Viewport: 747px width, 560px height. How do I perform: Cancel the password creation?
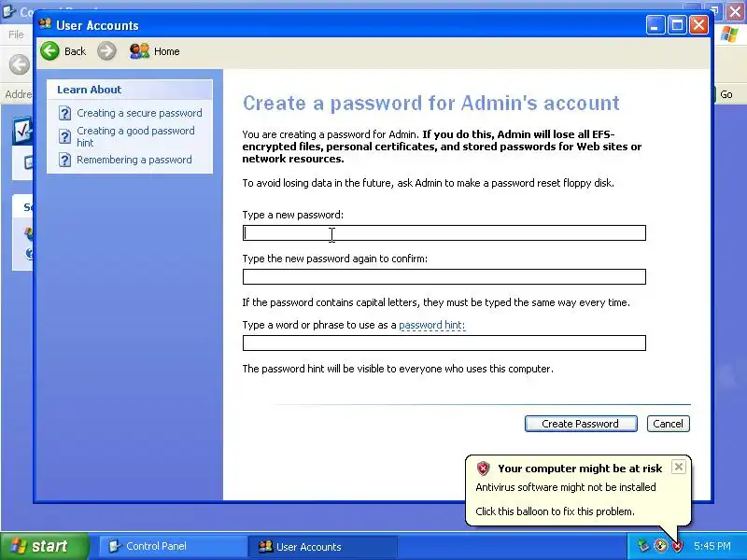[x=668, y=424]
